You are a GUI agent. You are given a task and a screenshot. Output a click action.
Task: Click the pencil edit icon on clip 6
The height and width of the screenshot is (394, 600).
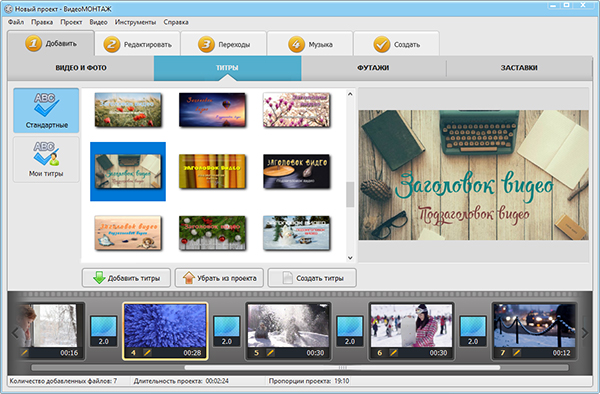(394, 352)
